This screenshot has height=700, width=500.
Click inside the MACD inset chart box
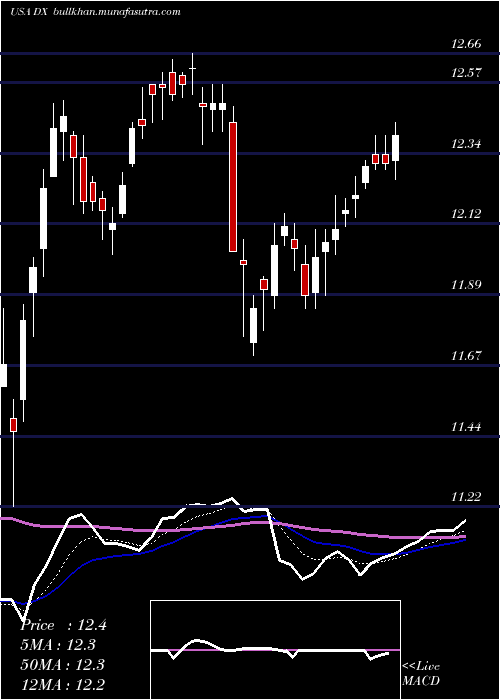tap(275, 650)
